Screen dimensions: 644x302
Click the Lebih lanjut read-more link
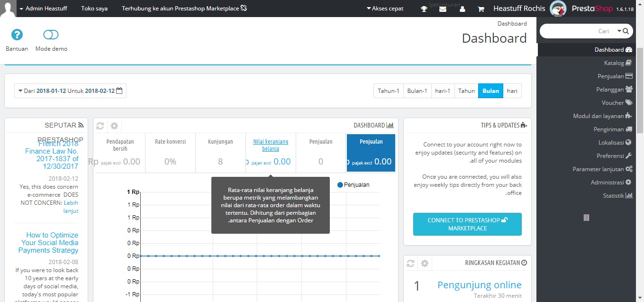pos(71,207)
